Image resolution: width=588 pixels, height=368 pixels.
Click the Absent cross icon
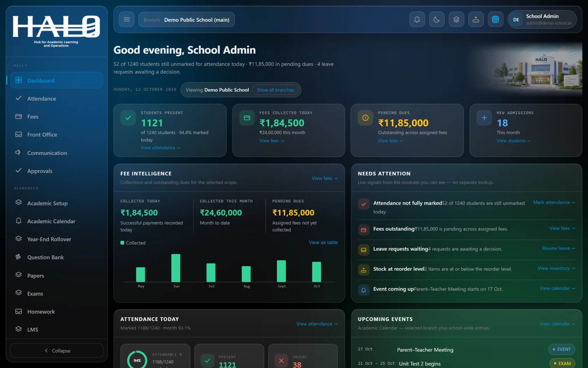pos(281,360)
